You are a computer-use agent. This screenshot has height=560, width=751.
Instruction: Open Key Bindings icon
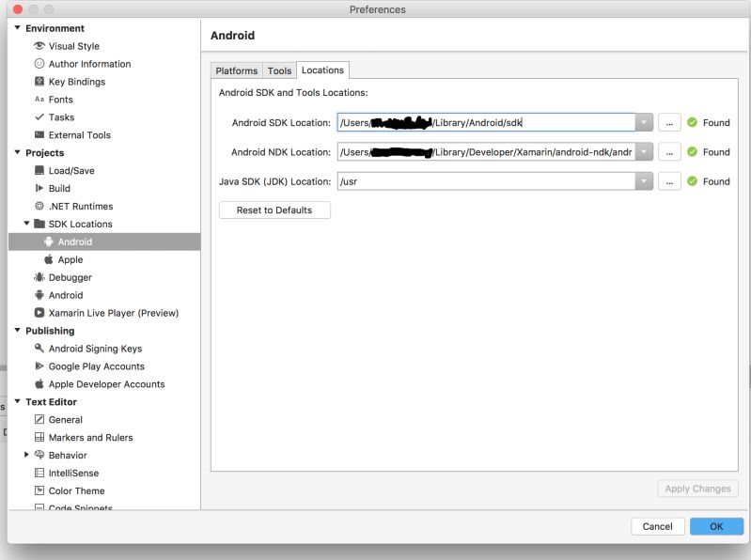point(39,82)
